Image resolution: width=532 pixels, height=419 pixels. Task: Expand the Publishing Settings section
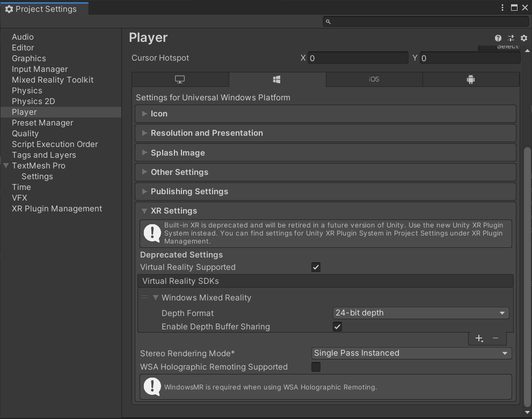point(189,192)
